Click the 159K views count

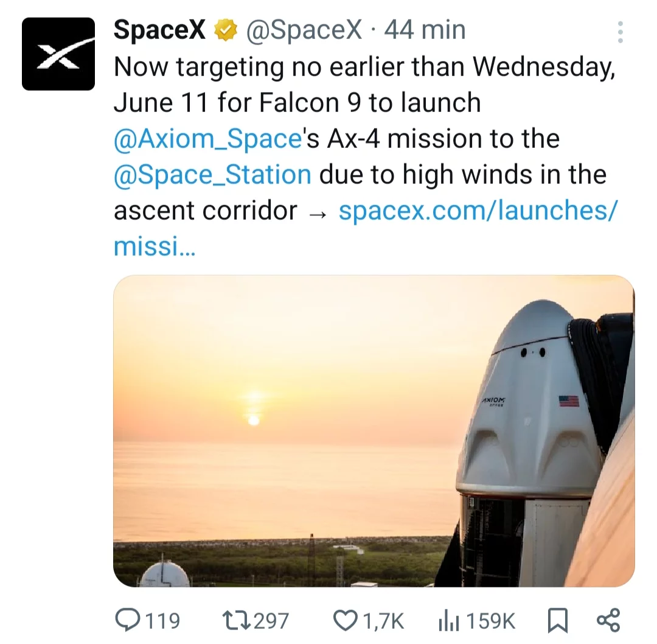[491, 621]
